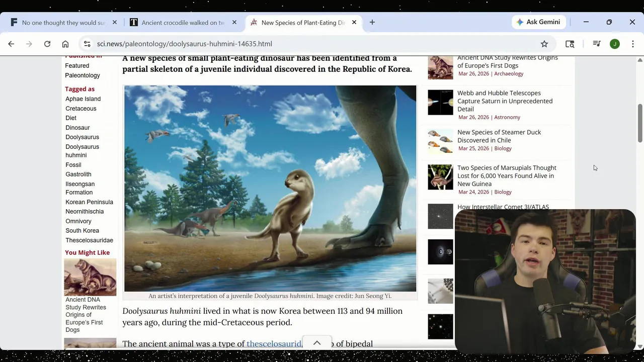644x362 pixels.
Task: Open the media controls icon
Action: (x=597, y=44)
